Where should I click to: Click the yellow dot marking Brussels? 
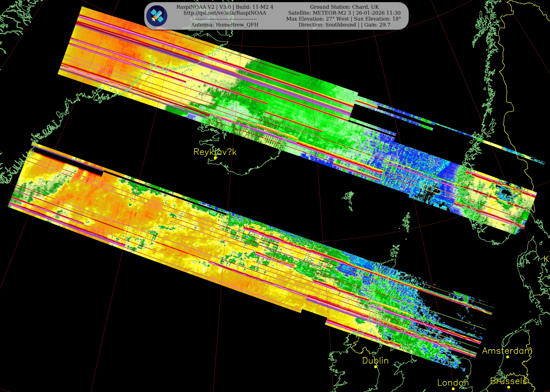point(508,387)
